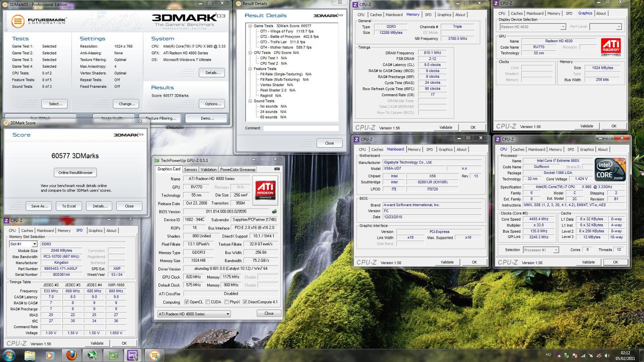
Task: Collapse the Sound Tests tree node
Action: tap(250, 101)
